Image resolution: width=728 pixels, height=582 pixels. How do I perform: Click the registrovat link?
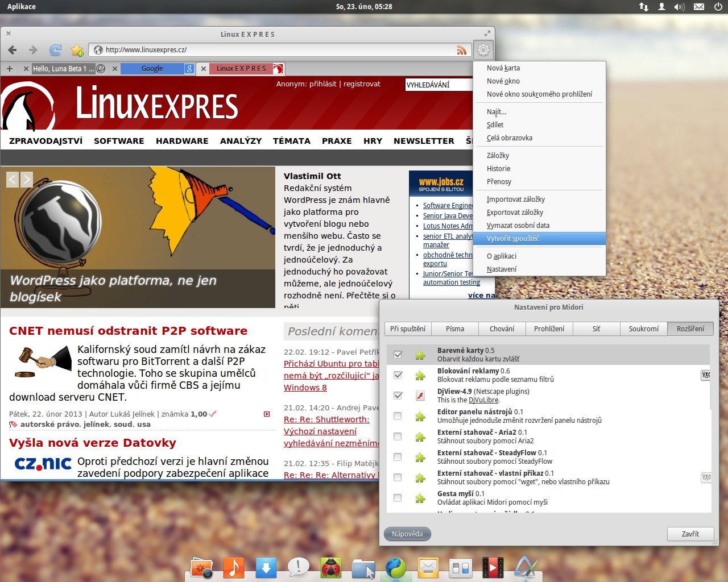pyautogui.click(x=362, y=84)
